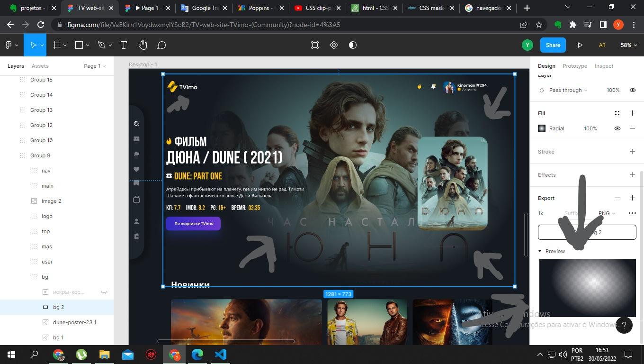Show the hidden искры layer
644x364 pixels.
click(x=104, y=292)
